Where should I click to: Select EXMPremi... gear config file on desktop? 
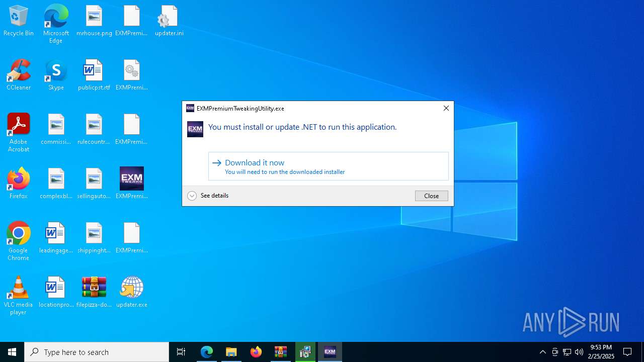132,75
